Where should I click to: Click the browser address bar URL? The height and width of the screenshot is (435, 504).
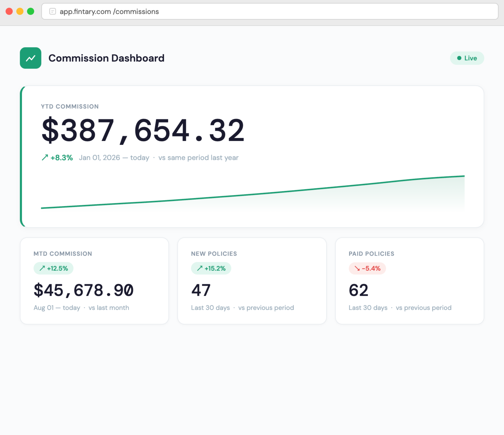pyautogui.click(x=109, y=11)
